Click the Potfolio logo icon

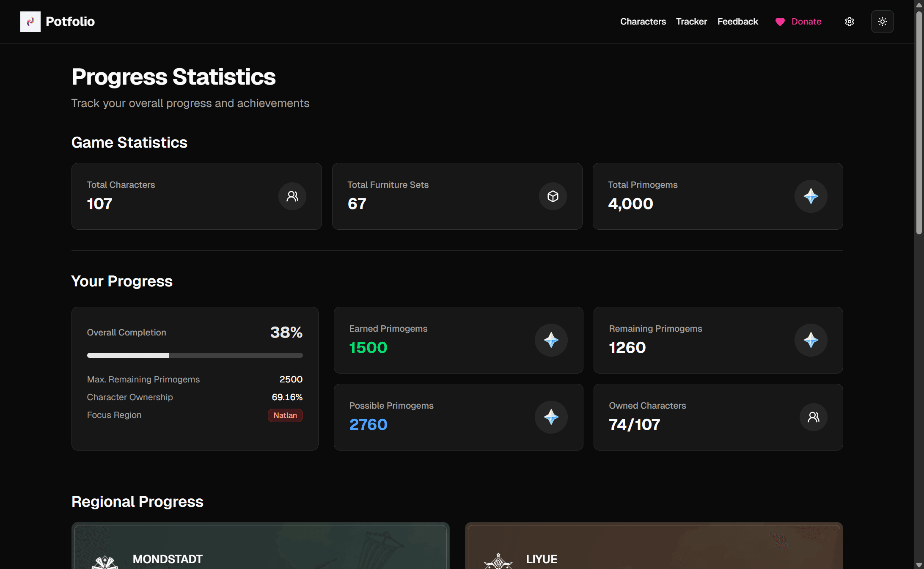pos(30,21)
